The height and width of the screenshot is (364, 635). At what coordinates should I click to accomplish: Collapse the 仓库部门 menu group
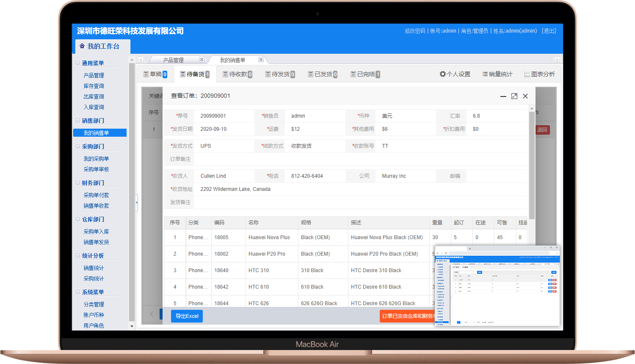click(x=78, y=219)
